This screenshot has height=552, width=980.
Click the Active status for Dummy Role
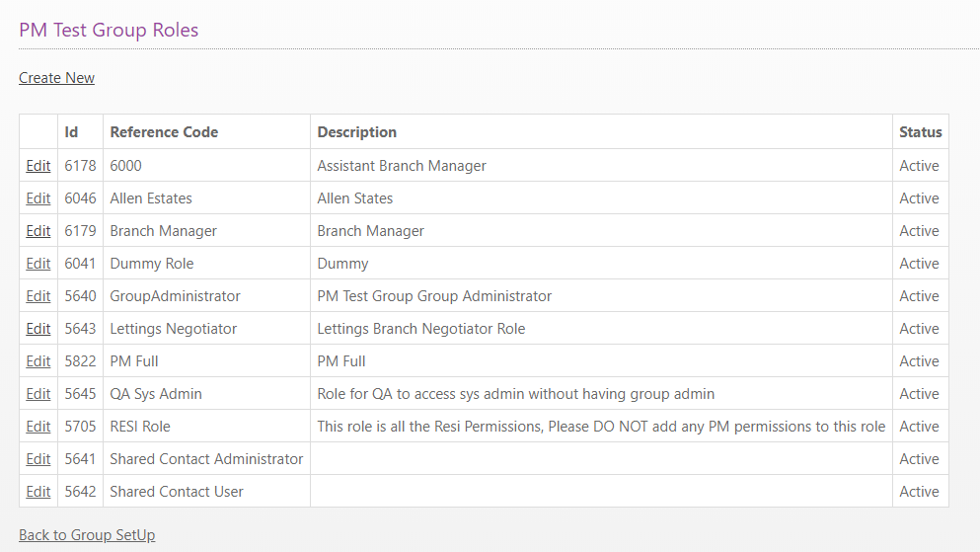click(919, 264)
